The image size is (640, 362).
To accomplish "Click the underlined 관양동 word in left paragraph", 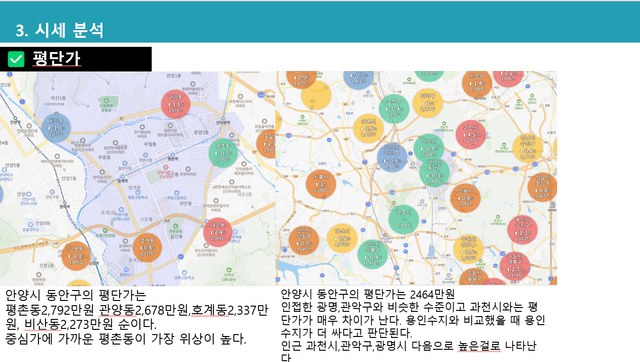I will [117, 310].
